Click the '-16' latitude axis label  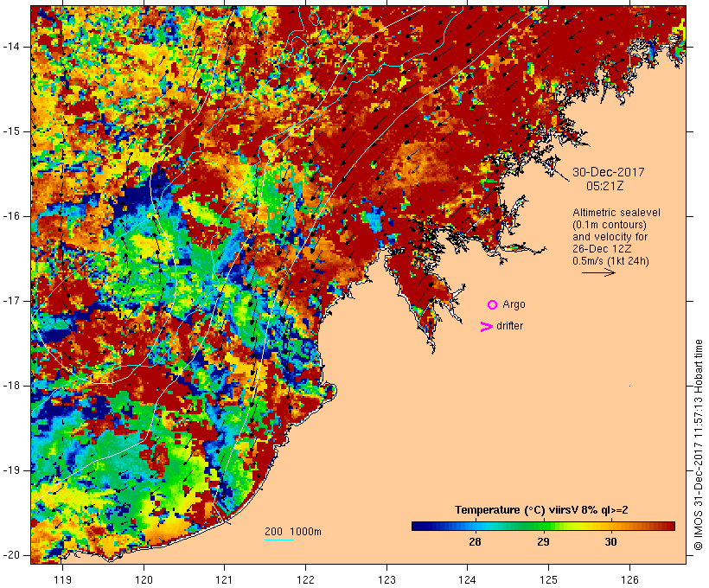(11, 216)
